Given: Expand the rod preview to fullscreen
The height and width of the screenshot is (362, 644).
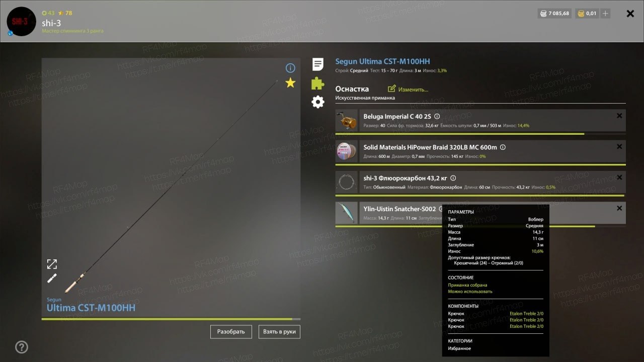Looking at the screenshot, I should tap(52, 264).
